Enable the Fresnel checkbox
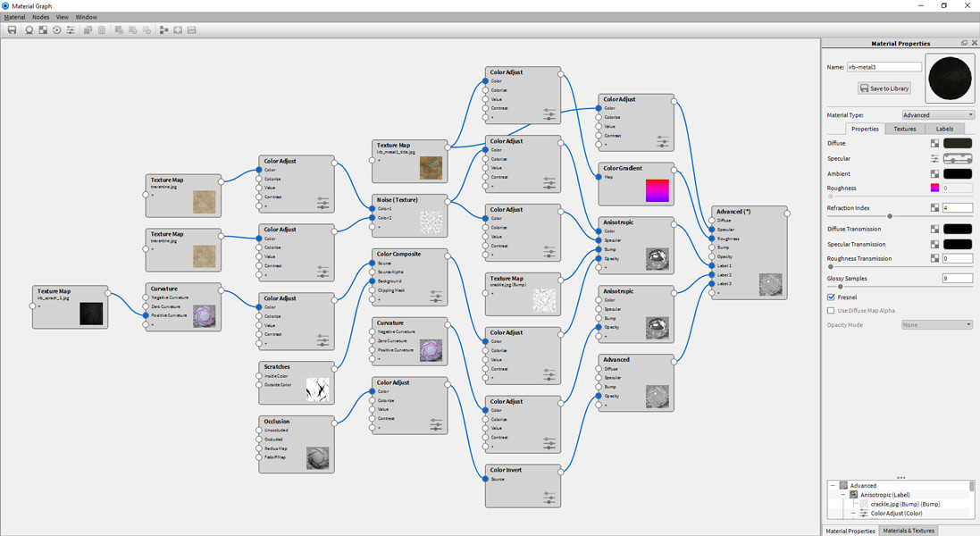The image size is (980, 536). point(831,297)
